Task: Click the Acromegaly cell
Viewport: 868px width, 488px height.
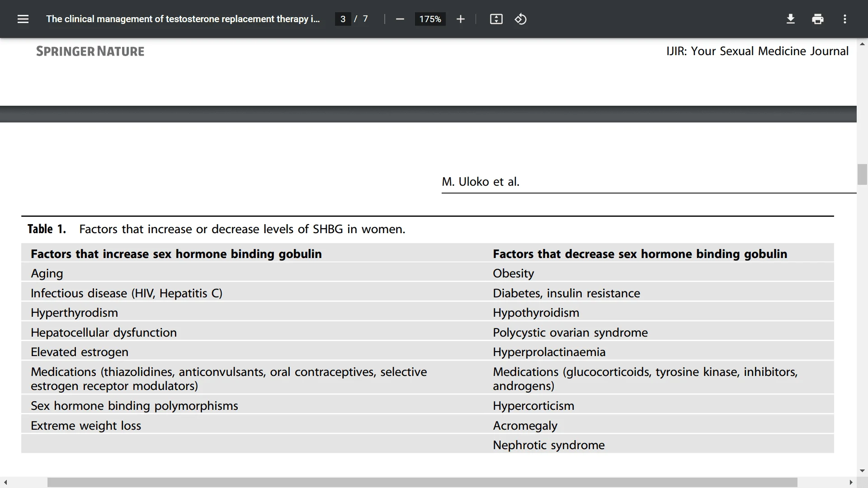Action: pyautogui.click(x=525, y=426)
